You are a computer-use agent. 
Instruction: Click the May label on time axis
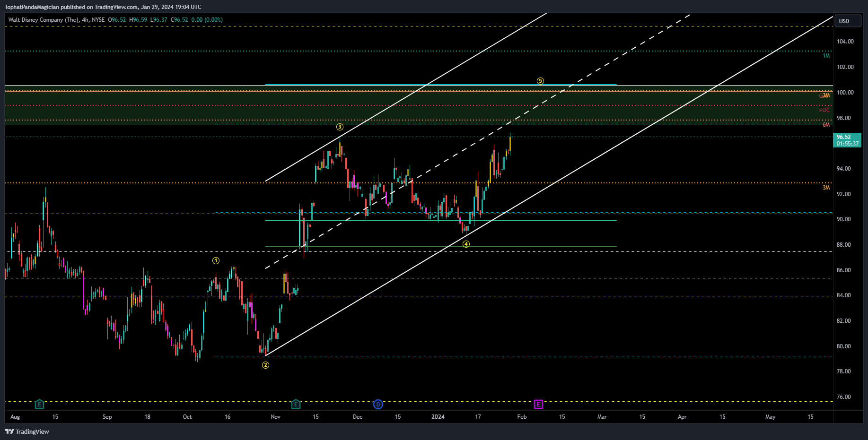770,417
